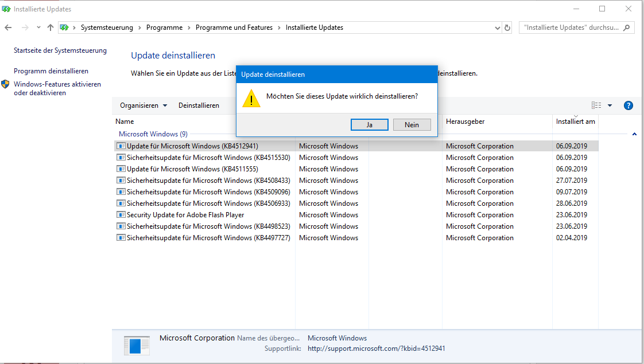Viewport: 644px width, 364px height.
Task: Open Startseite der Systemsteuerung link
Action: click(60, 50)
